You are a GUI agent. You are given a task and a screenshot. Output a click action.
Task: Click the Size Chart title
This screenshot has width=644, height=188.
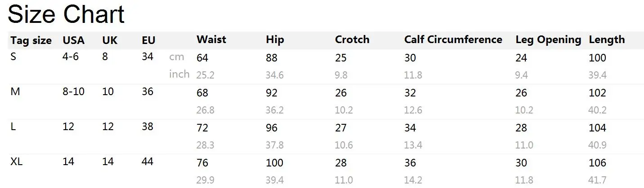coord(66,14)
